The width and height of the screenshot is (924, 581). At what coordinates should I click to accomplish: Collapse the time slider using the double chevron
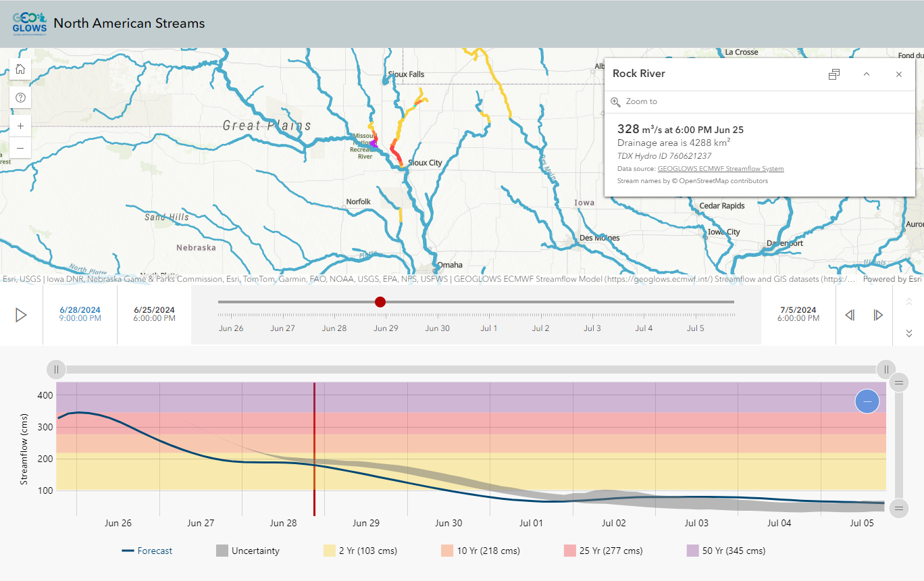pos(908,332)
